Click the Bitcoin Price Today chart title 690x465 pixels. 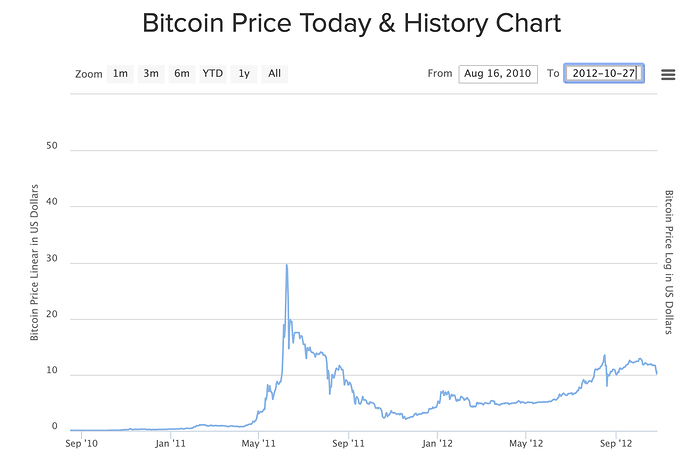(x=352, y=23)
